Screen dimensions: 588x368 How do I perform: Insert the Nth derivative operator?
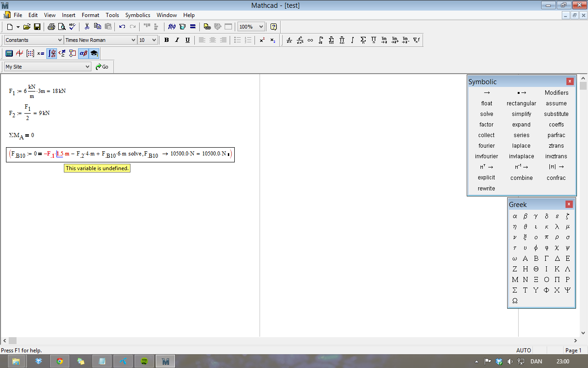[x=300, y=40]
